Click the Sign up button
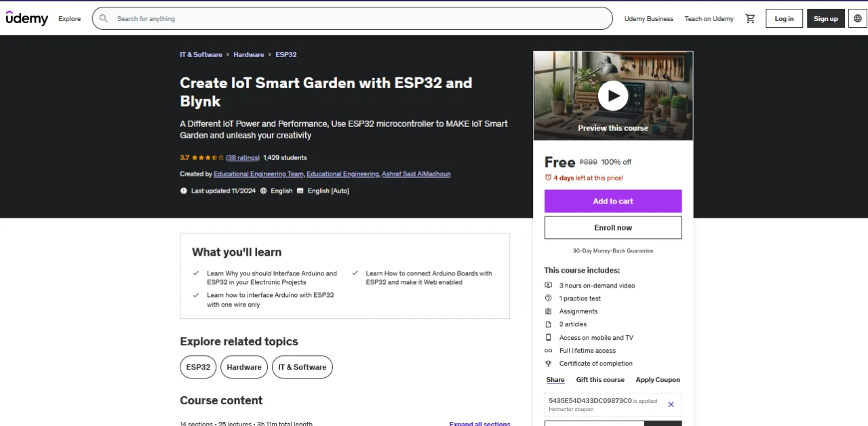The image size is (868, 426). click(x=826, y=18)
